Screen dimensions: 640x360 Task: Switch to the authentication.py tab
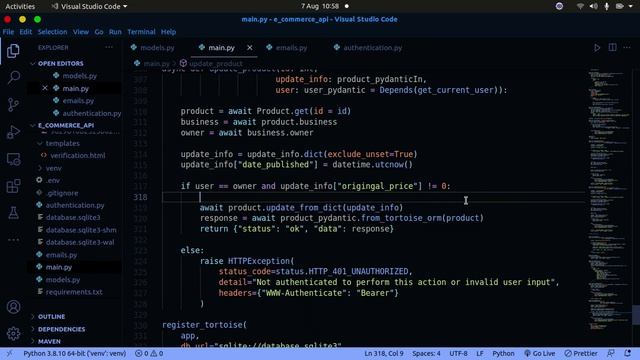(372, 48)
